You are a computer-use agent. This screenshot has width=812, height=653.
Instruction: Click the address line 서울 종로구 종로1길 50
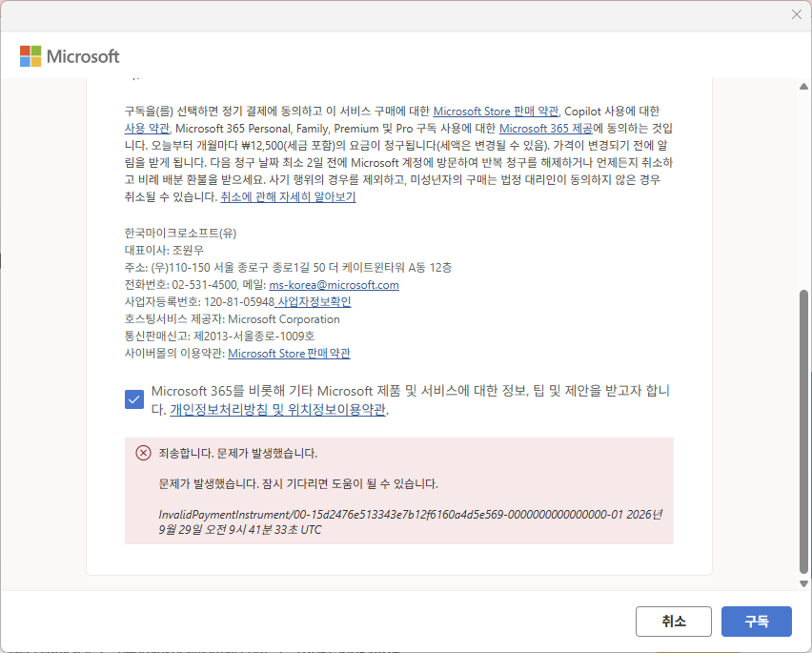[288, 267]
